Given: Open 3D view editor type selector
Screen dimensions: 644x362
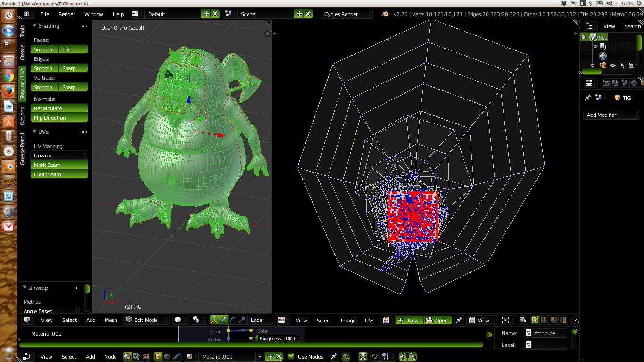Looking at the screenshot, I should [x=29, y=320].
